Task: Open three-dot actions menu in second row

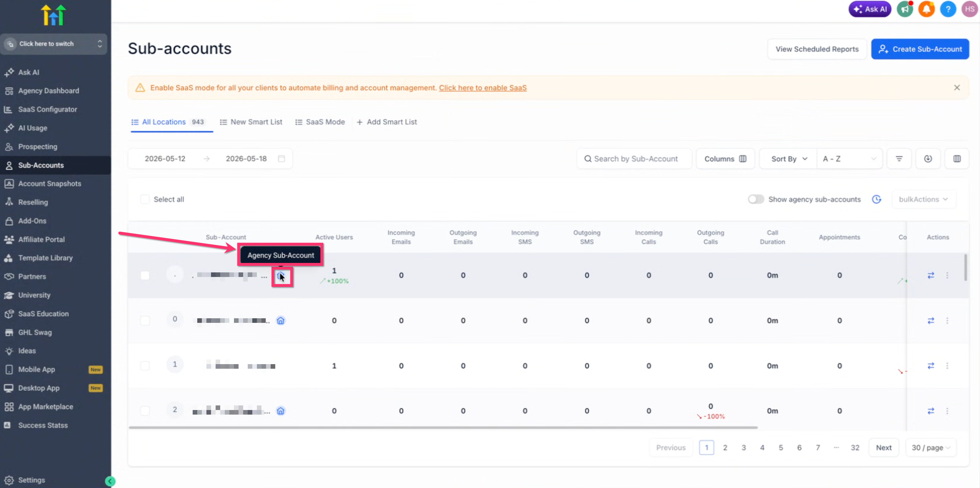Action: coord(947,321)
